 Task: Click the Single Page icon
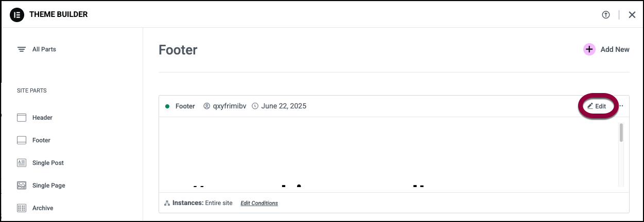[22, 186]
